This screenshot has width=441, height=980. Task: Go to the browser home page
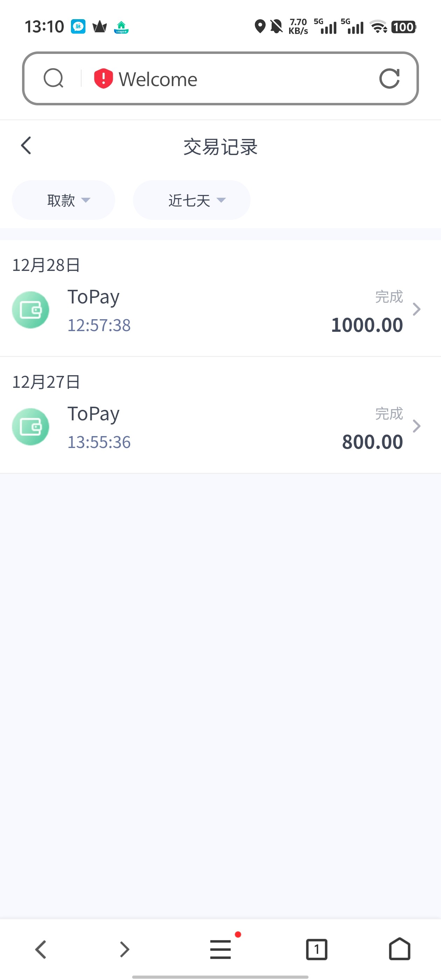(399, 949)
